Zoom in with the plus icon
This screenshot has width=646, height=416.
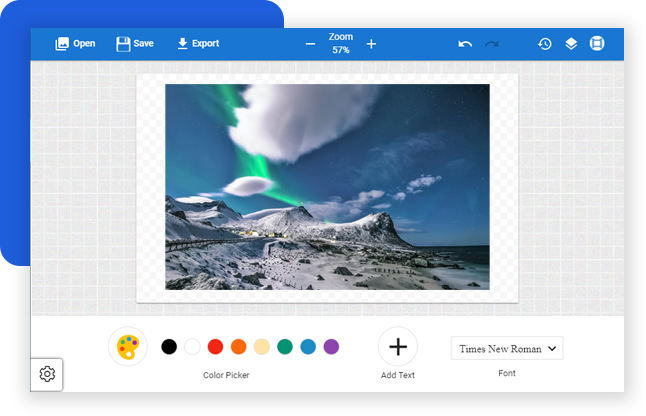pyautogui.click(x=371, y=44)
